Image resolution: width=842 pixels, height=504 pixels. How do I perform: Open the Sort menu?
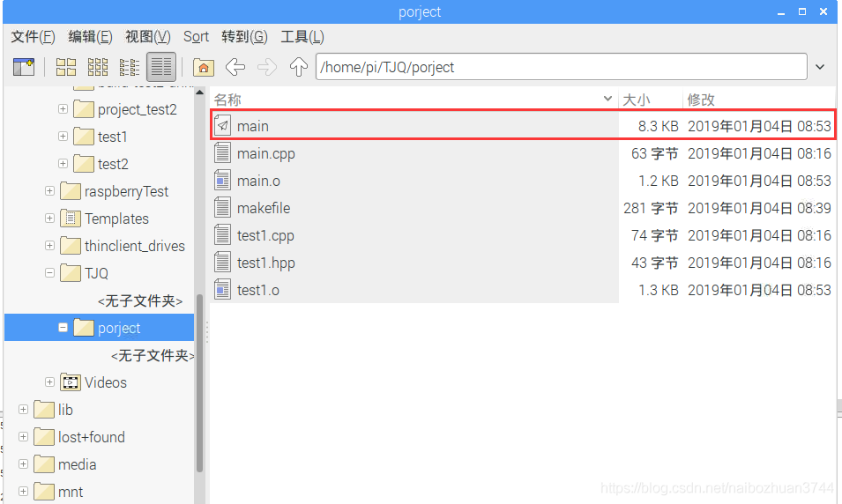[196, 36]
